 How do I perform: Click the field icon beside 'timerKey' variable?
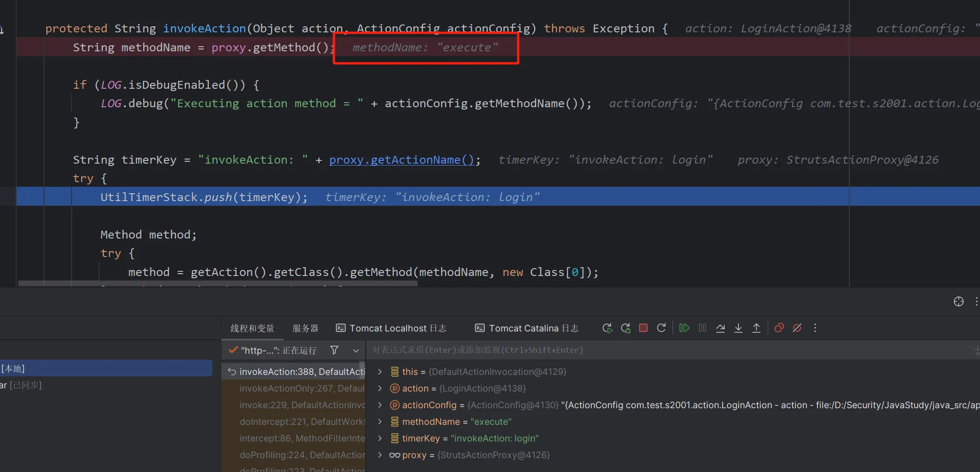point(395,438)
